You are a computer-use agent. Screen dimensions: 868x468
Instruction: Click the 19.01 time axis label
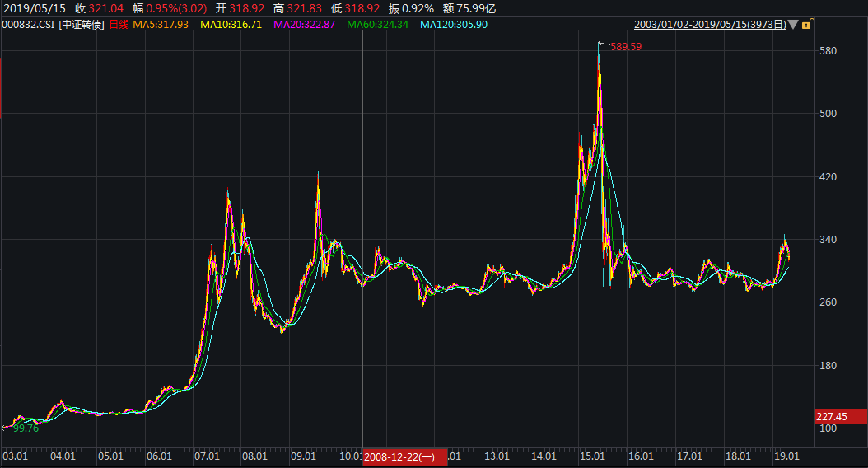786,456
